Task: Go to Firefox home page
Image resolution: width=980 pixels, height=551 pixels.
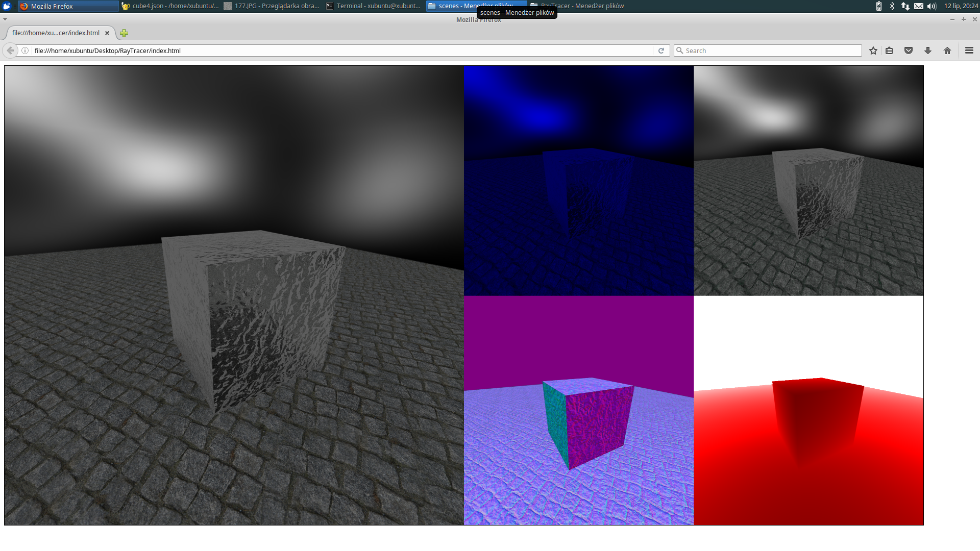Action: [947, 51]
